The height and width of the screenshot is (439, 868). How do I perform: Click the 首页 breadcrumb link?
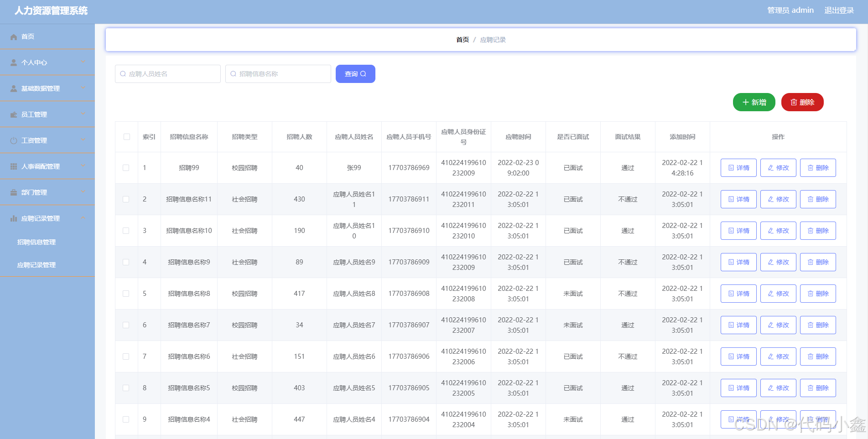tap(463, 40)
